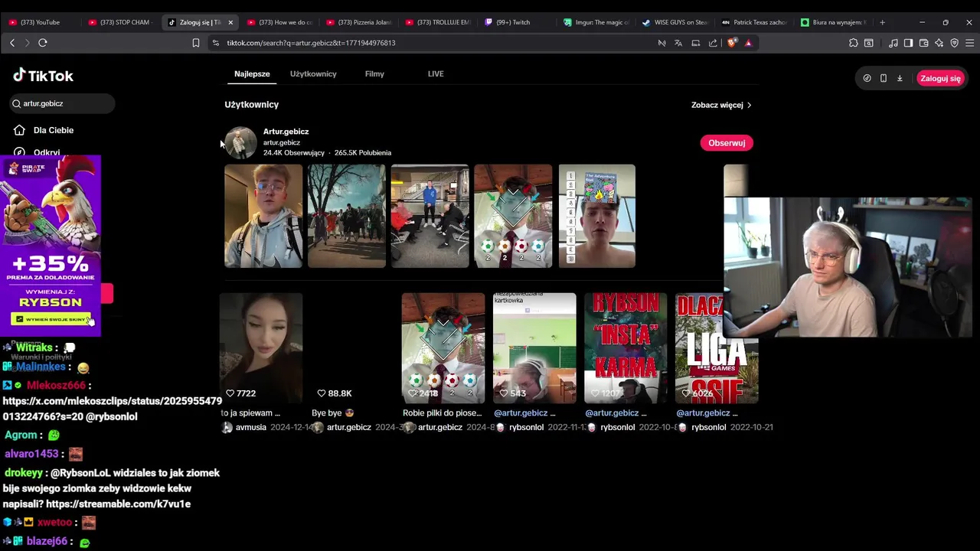Switch to the Filmy tab

click(374, 73)
